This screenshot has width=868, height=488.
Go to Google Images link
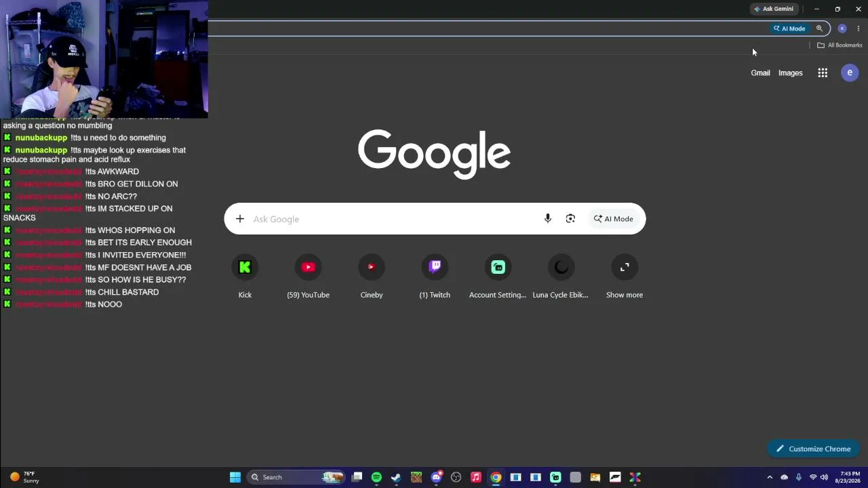point(790,73)
